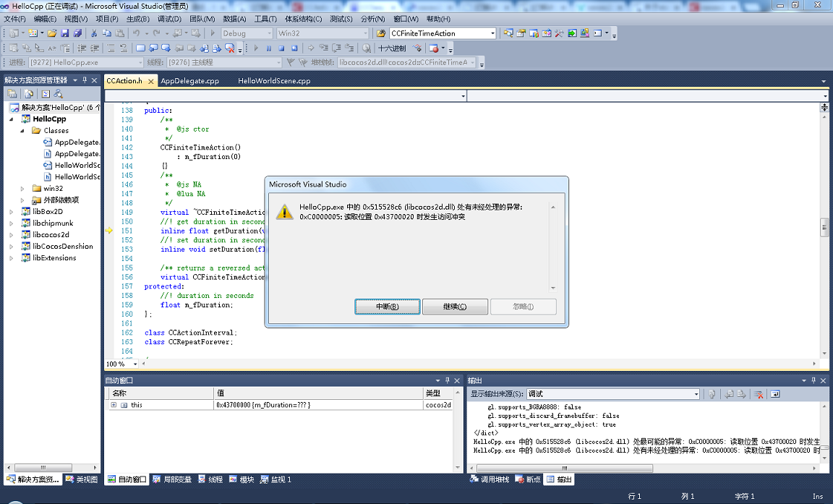Open the 文件(F) menu
Screen dimensions: 833x504
point(15,19)
